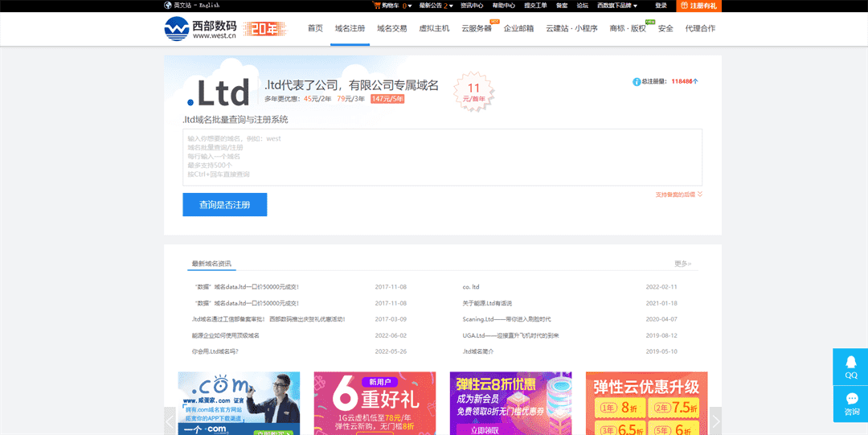Click the 登录 link

click(x=661, y=6)
